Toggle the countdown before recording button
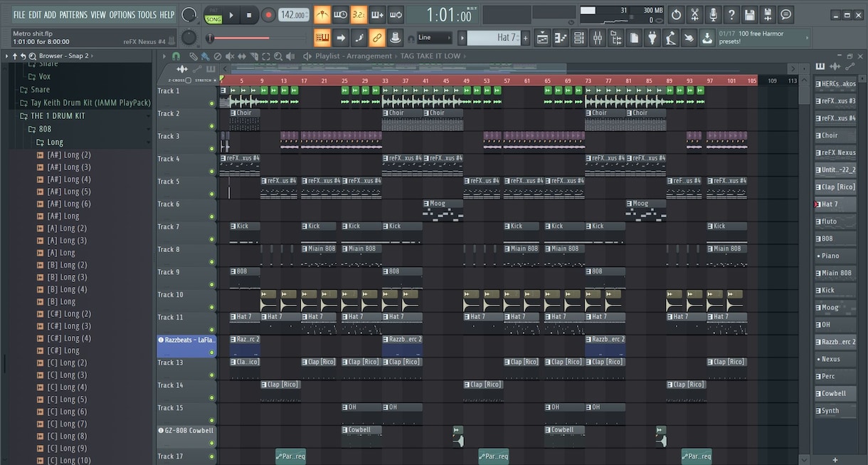This screenshot has height=465, width=868. (x=359, y=14)
